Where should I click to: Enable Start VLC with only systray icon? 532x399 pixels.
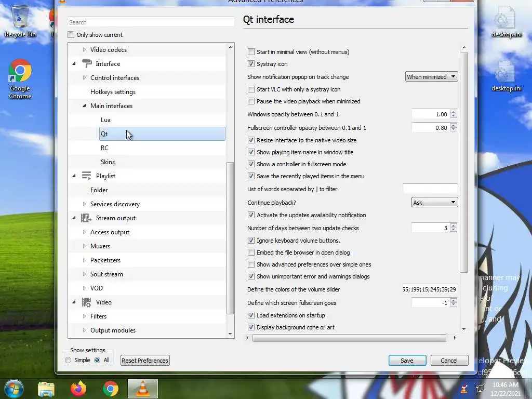(251, 89)
